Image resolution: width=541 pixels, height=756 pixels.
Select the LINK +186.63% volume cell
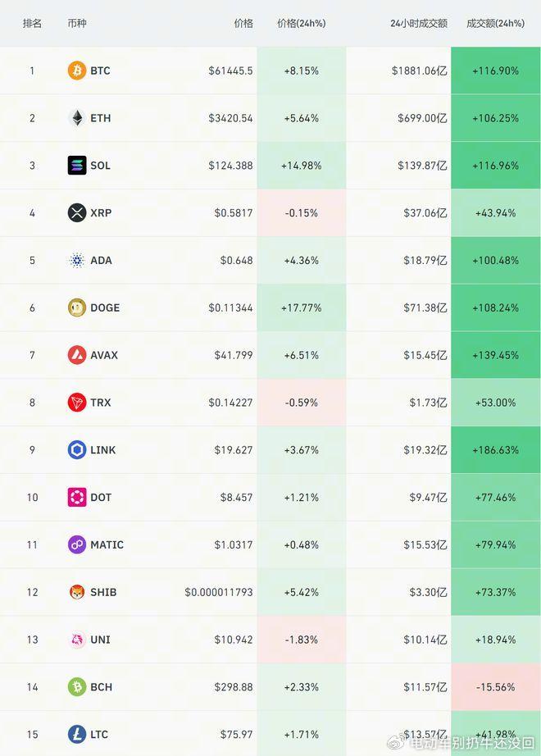[496, 450]
